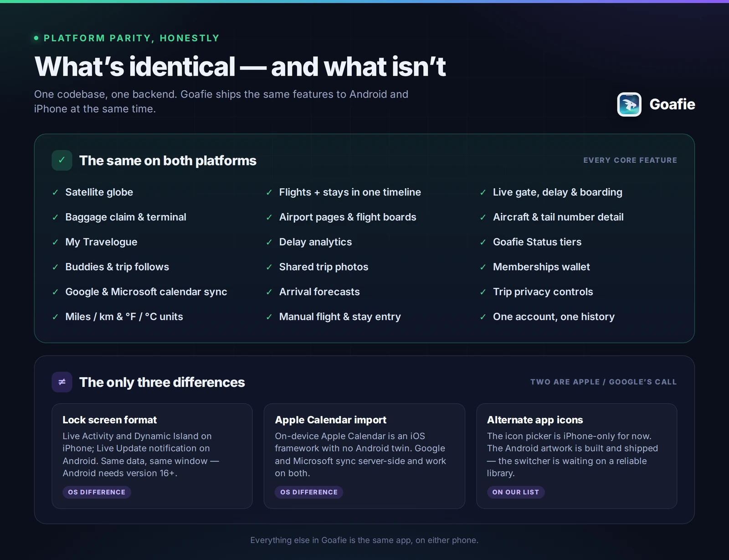This screenshot has height=560, width=729.
Task: Click the 'icon picker is iPhone-only' description
Action: point(572,455)
